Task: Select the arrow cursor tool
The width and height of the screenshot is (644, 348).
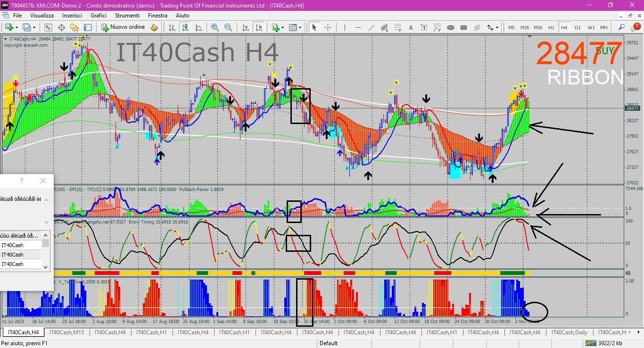Action: [x=314, y=27]
